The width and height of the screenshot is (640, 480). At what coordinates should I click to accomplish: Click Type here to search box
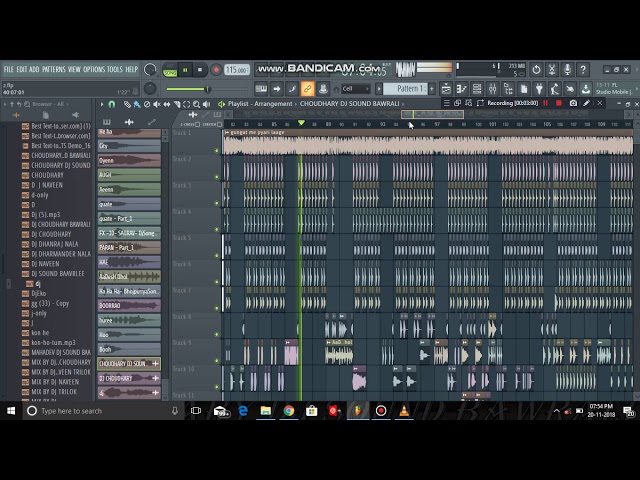click(x=102, y=411)
